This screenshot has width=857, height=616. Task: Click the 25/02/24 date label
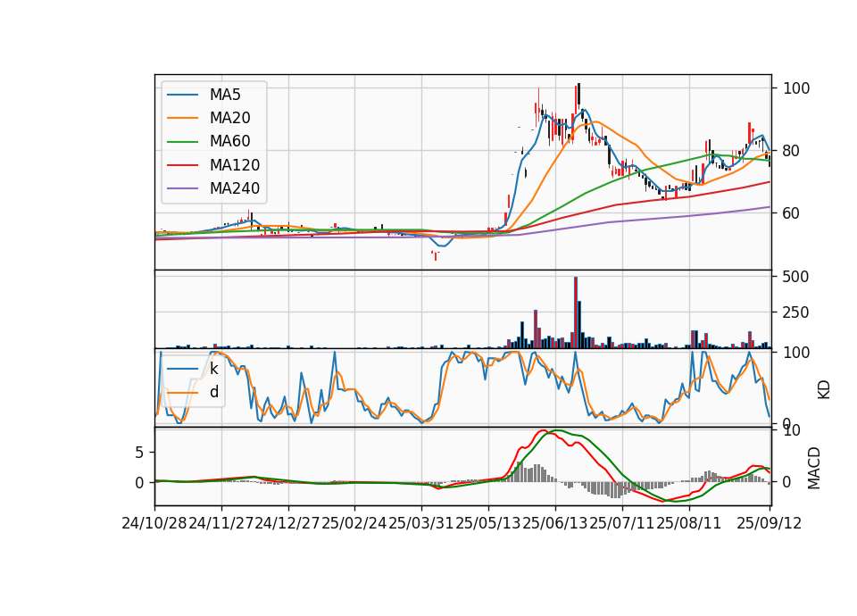point(354,523)
